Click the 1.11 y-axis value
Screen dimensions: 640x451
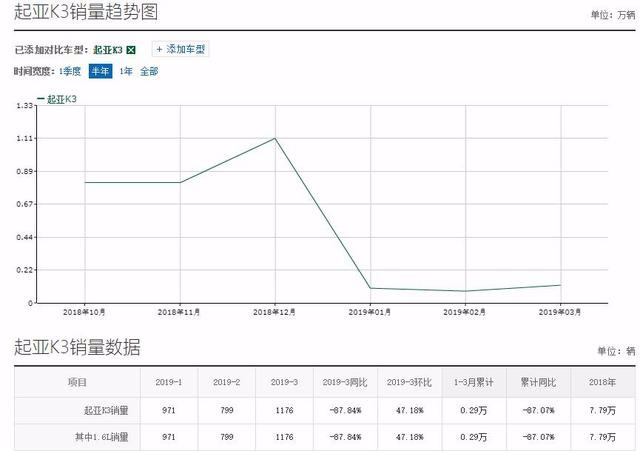coord(24,139)
